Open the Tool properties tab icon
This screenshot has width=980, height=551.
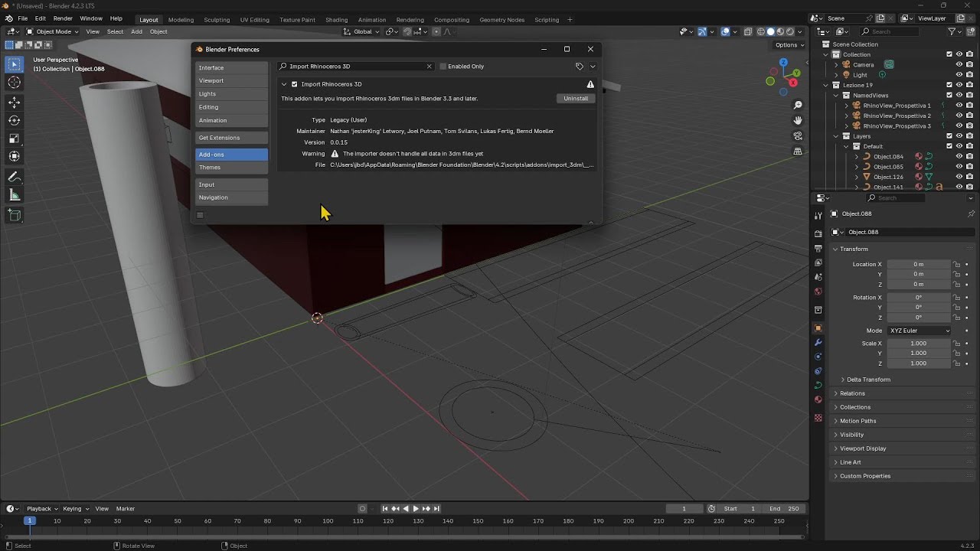coord(818,216)
